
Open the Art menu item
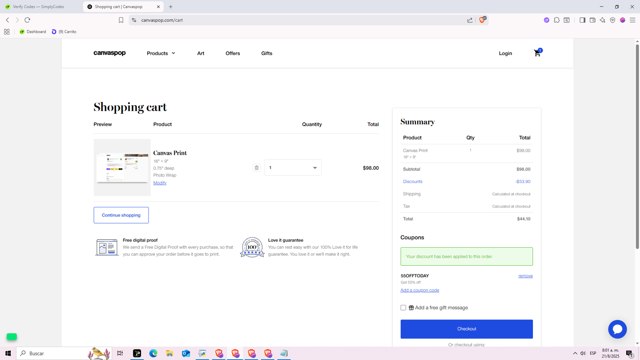click(x=200, y=53)
